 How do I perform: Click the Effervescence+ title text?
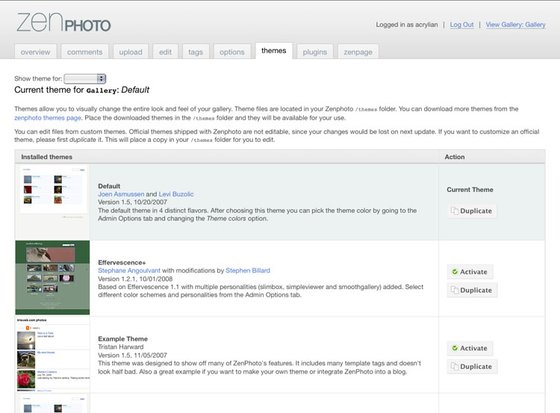tap(122, 263)
